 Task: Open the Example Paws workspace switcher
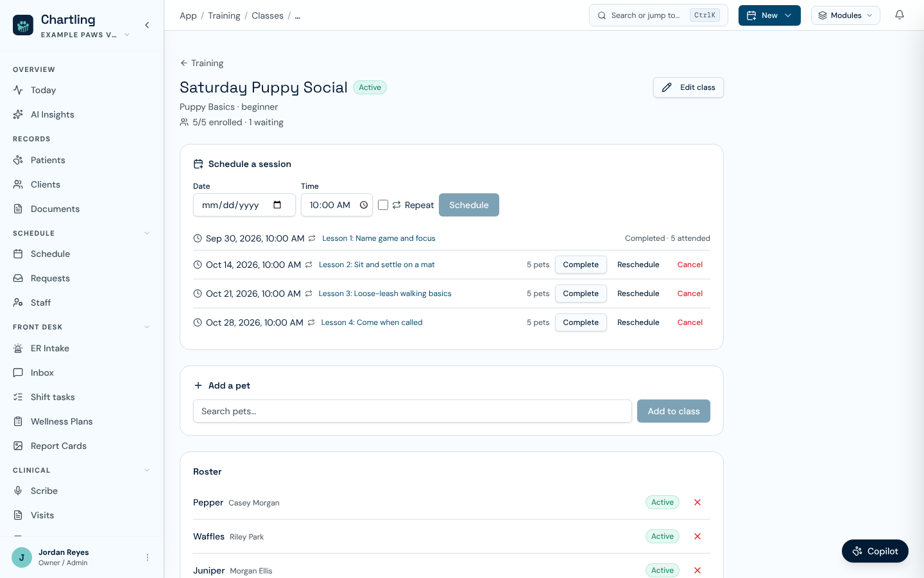pos(85,35)
